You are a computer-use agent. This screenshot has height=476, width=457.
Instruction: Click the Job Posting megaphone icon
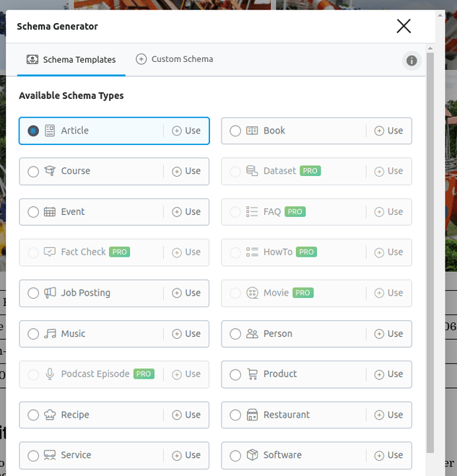click(x=50, y=293)
